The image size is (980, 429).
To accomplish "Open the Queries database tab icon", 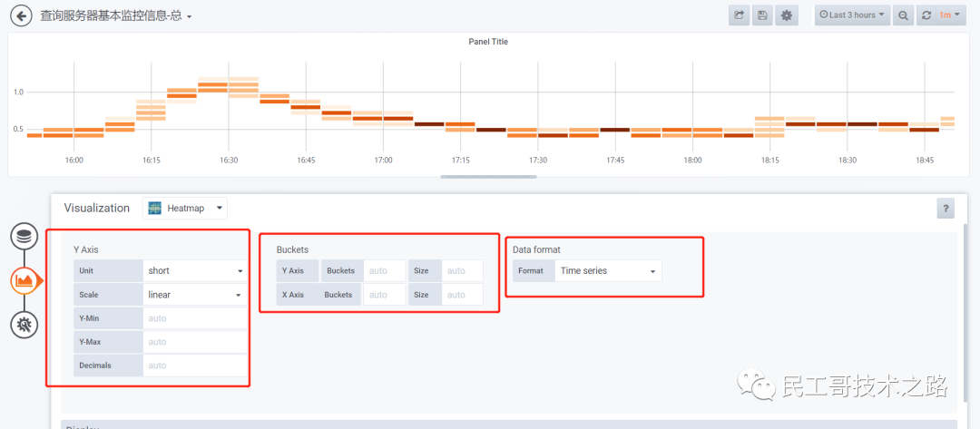I will tap(24, 238).
